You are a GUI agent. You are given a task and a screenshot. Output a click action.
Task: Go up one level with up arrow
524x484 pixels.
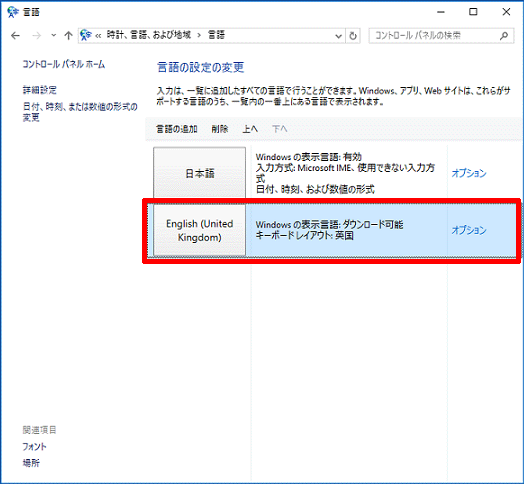tap(68, 35)
